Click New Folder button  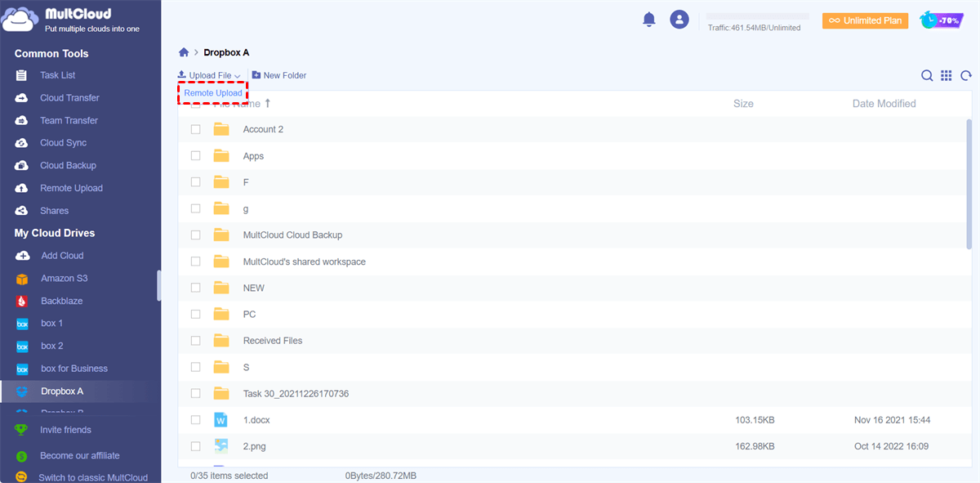click(x=279, y=75)
